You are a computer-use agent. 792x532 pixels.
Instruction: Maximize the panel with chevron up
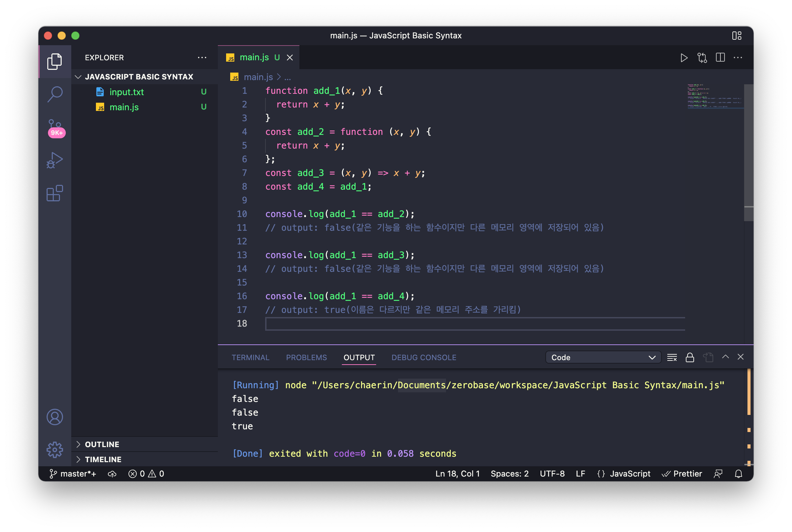725,357
